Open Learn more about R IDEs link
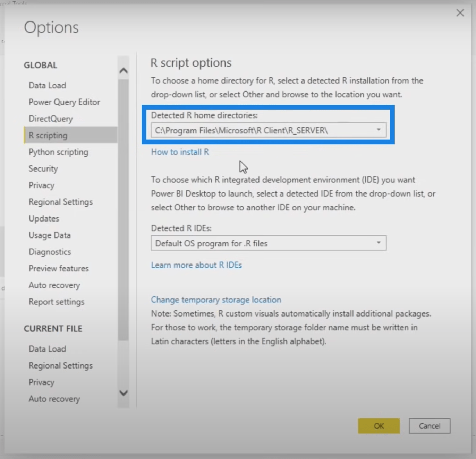Screen dimensions: 476x459 196,265
